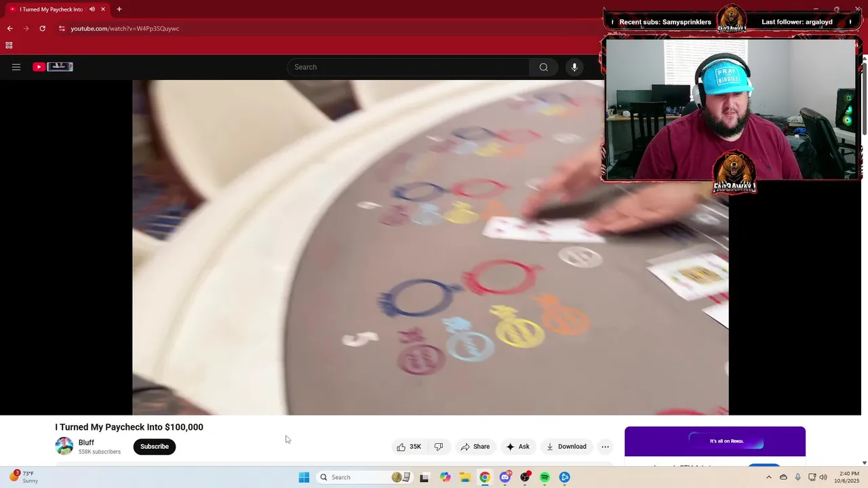
Task: Open Discord from the taskbar
Action: (x=505, y=477)
